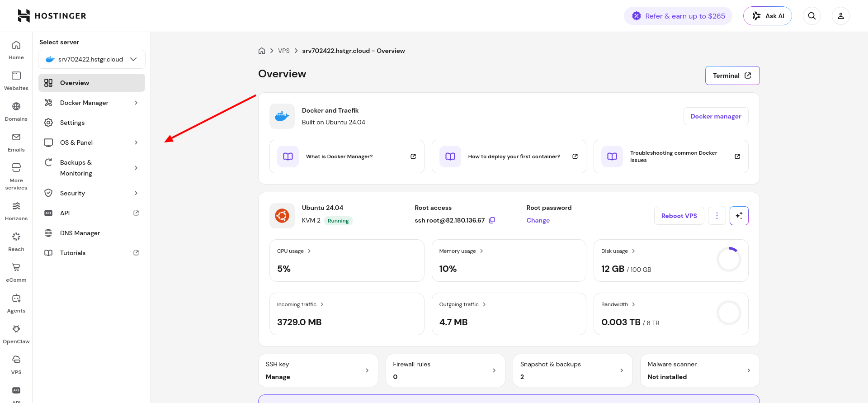Click book icon on What is Docker Manager
The height and width of the screenshot is (403, 868).
click(x=288, y=156)
